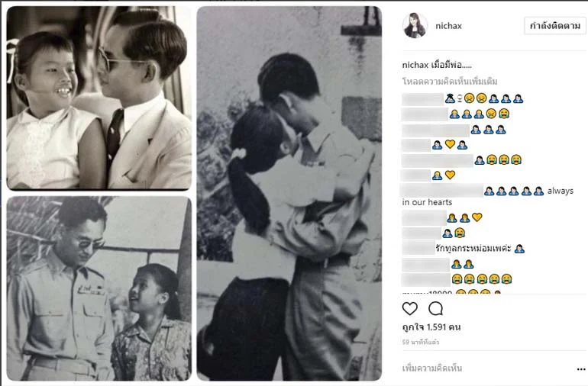Click the nichax name in the caption
This screenshot has height=386, width=588.
(415, 65)
